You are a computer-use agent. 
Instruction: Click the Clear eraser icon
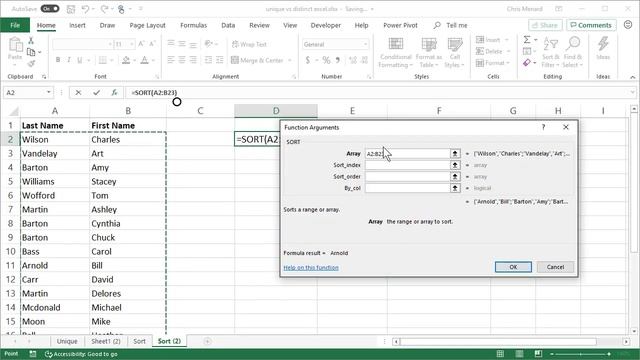pos(527,63)
